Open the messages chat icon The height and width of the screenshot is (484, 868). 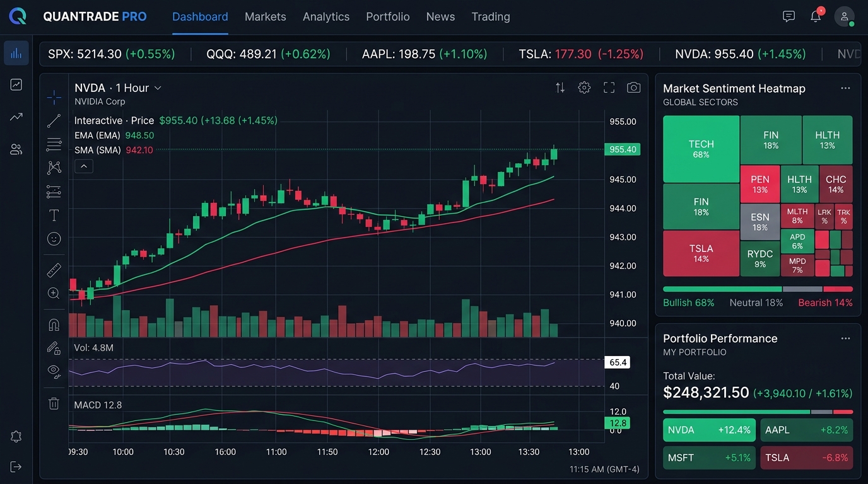click(x=789, y=16)
